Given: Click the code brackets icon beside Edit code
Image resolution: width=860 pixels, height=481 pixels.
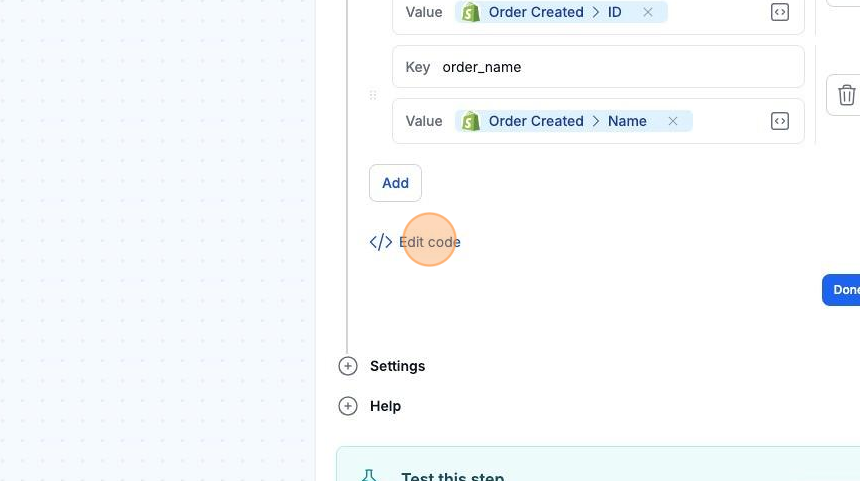Looking at the screenshot, I should point(381,242).
